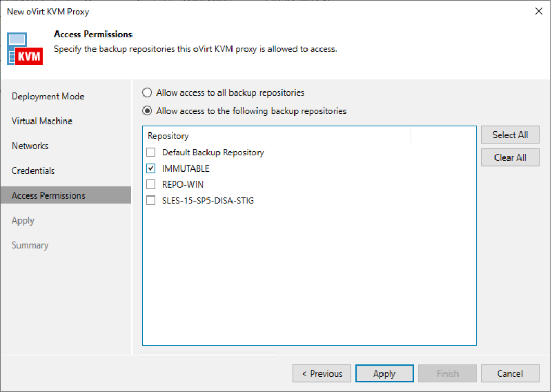The height and width of the screenshot is (392, 552).
Task: Go to the Virtual Machine step
Action: [42, 121]
